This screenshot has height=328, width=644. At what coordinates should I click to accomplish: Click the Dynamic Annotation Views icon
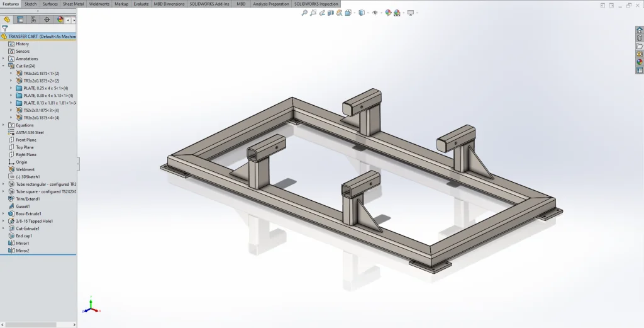point(339,13)
